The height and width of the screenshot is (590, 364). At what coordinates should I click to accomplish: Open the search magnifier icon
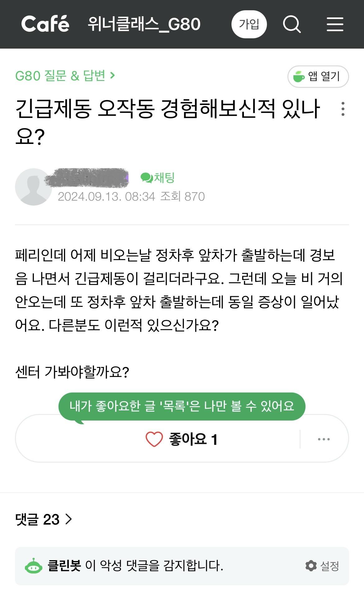click(292, 24)
